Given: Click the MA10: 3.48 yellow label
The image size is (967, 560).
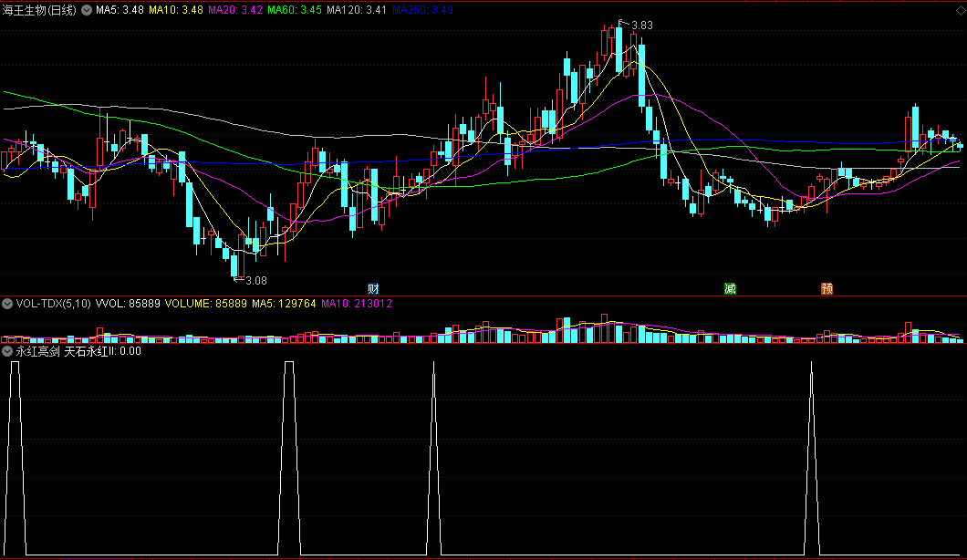Looking at the screenshot, I should 176,10.
